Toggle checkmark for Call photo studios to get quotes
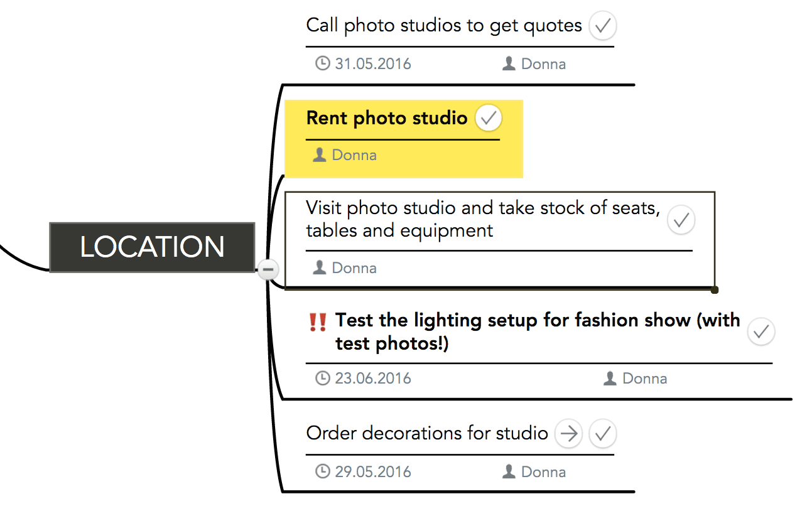The width and height of the screenshot is (812, 511). (x=603, y=26)
